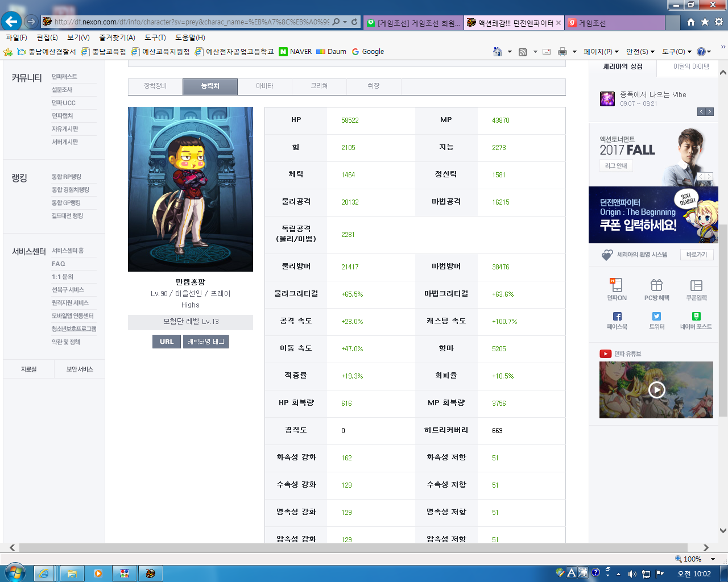
Task: Click the 캐릭터명 태그 button
Action: pyautogui.click(x=206, y=342)
